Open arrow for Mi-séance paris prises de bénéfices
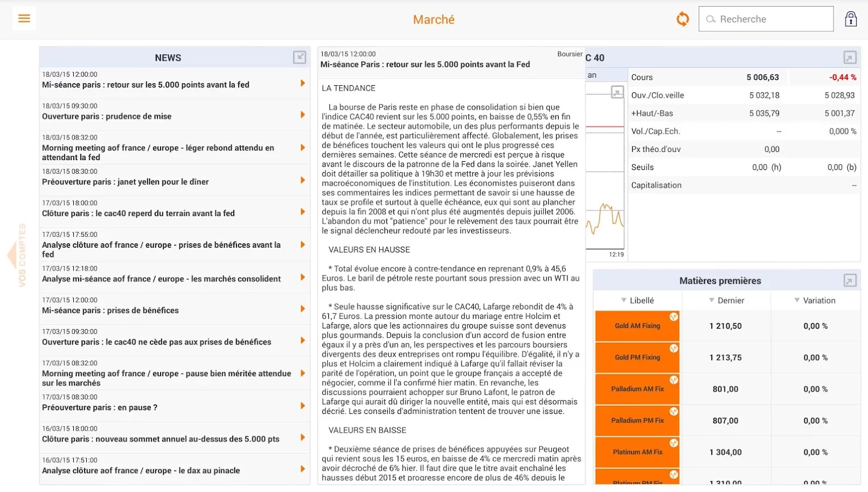The image size is (868, 492). [302, 309]
